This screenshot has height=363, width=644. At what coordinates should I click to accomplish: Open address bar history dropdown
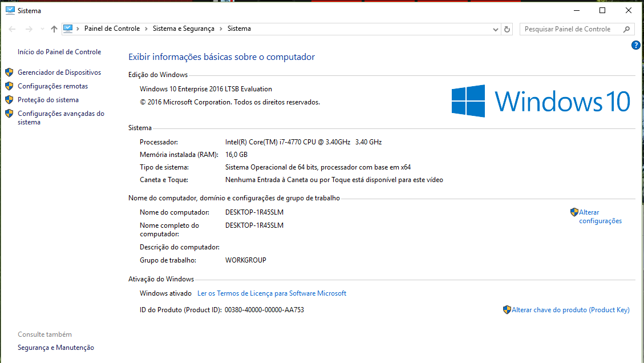coord(495,29)
